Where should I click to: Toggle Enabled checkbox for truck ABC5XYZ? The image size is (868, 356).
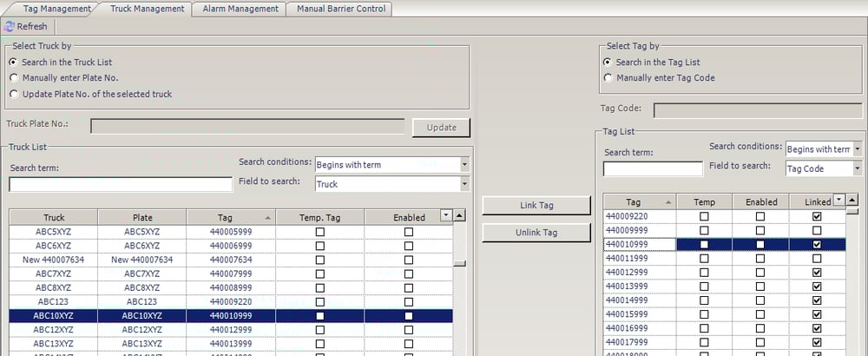(x=409, y=232)
